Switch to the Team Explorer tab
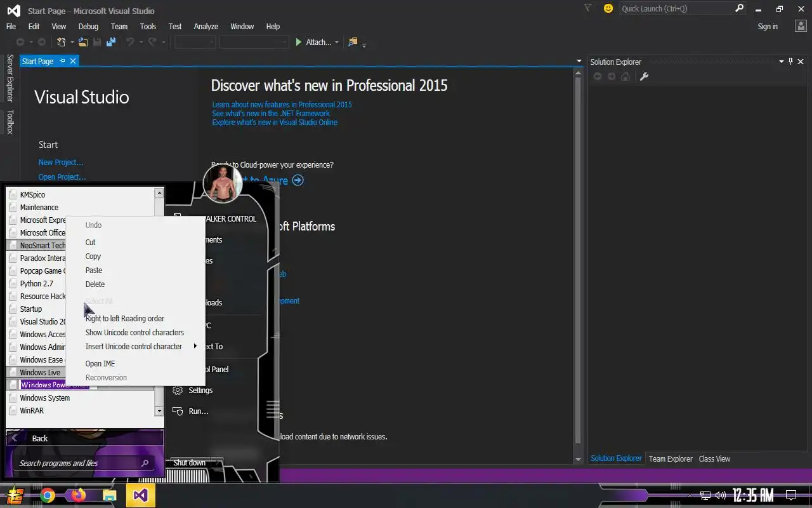 [x=671, y=458]
